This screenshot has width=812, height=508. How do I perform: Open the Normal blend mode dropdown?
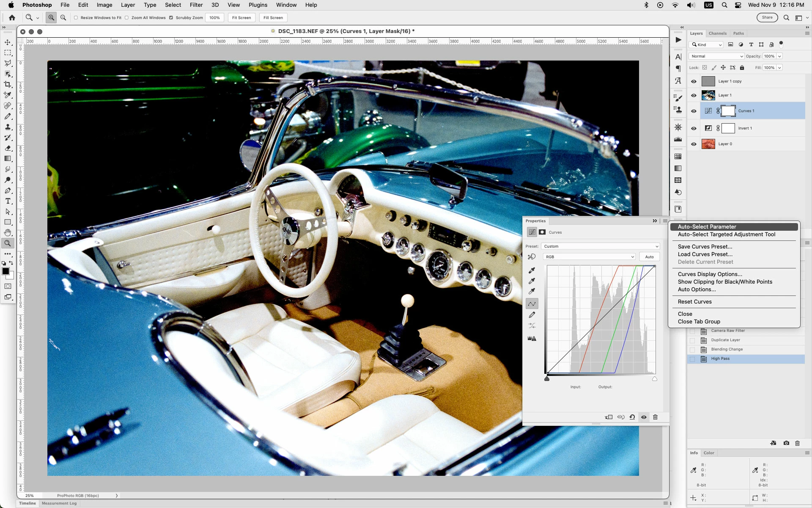pos(716,56)
